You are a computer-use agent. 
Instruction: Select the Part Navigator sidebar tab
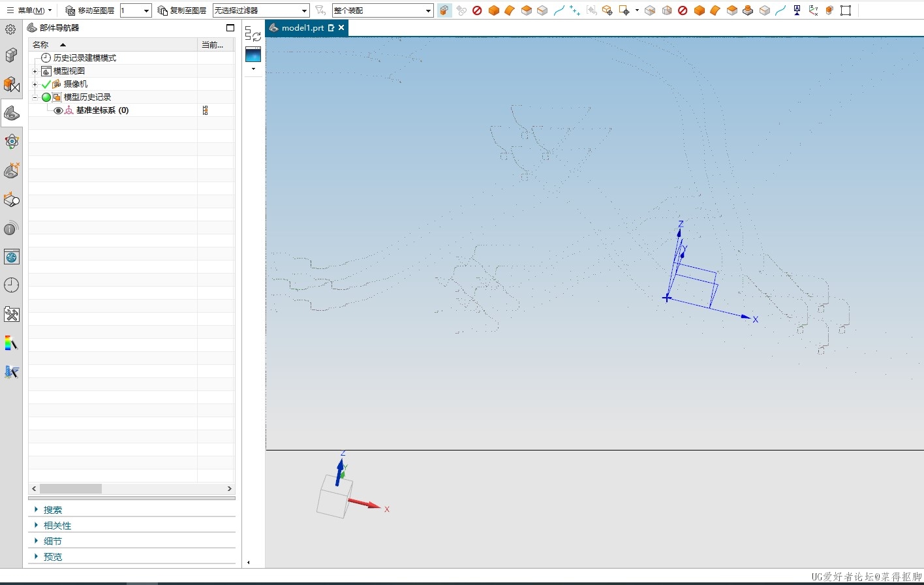[11, 113]
